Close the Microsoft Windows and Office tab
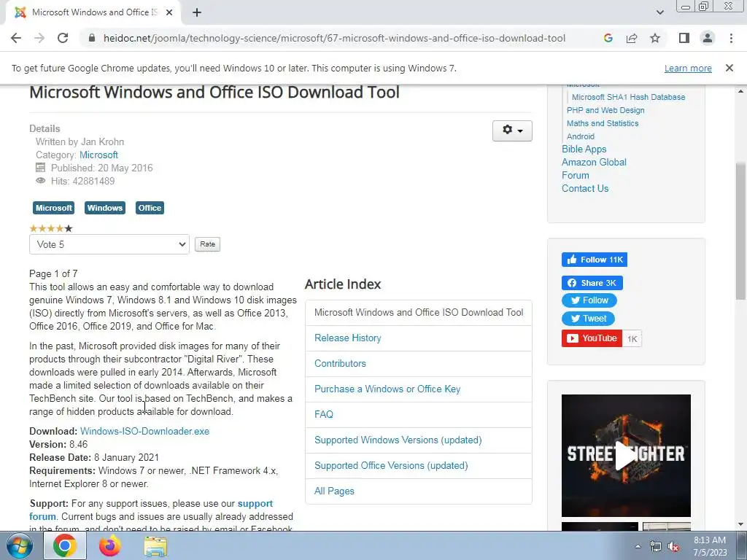Viewport: 747px width, 560px height. [169, 12]
